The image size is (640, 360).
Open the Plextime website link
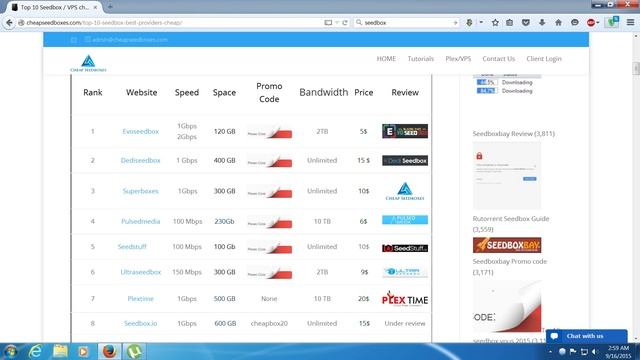140,299
